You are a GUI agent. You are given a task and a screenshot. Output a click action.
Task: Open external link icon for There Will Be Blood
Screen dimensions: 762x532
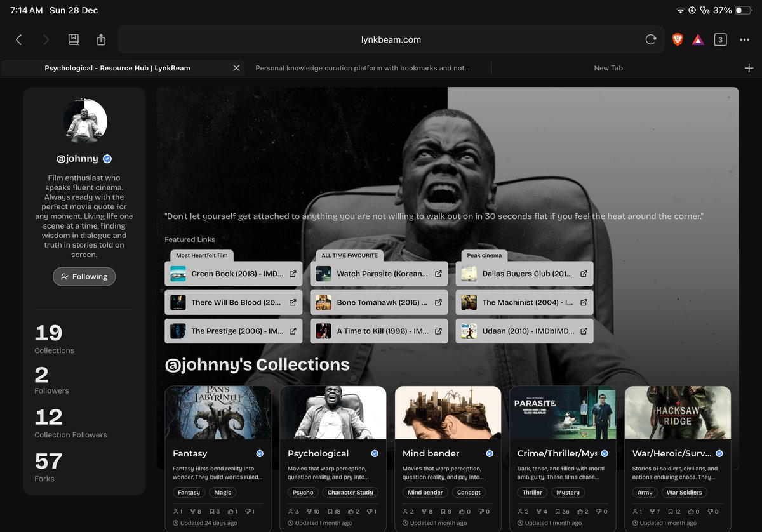(x=293, y=302)
